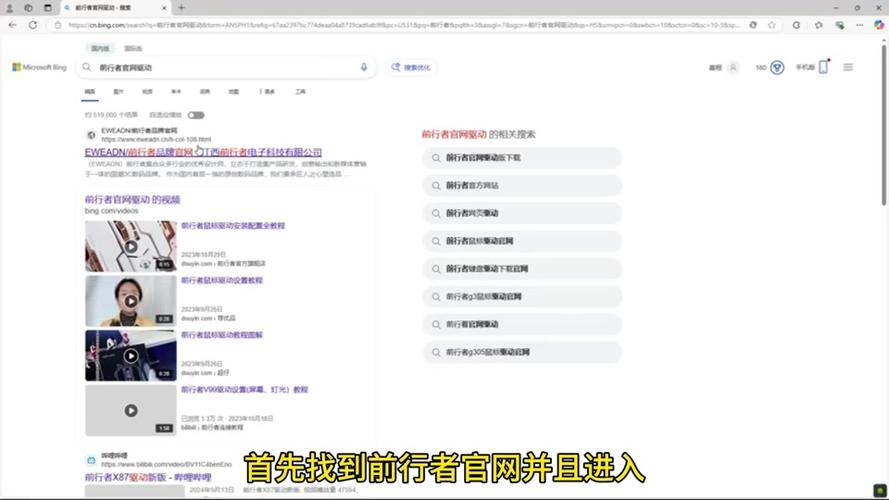Close the Bing search browser tab
Screen dimensions: 889x500
tap(164, 8)
